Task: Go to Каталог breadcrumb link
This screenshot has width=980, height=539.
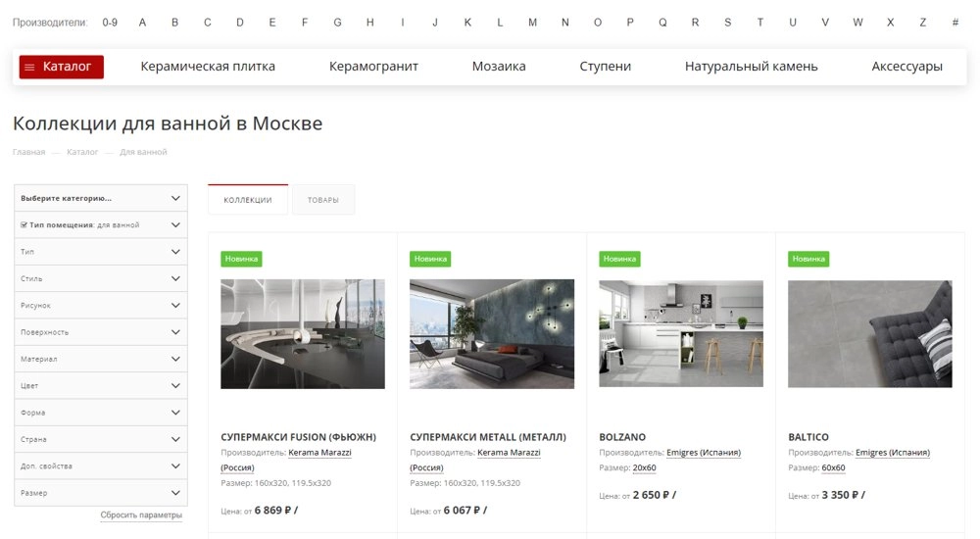Action: tap(82, 152)
